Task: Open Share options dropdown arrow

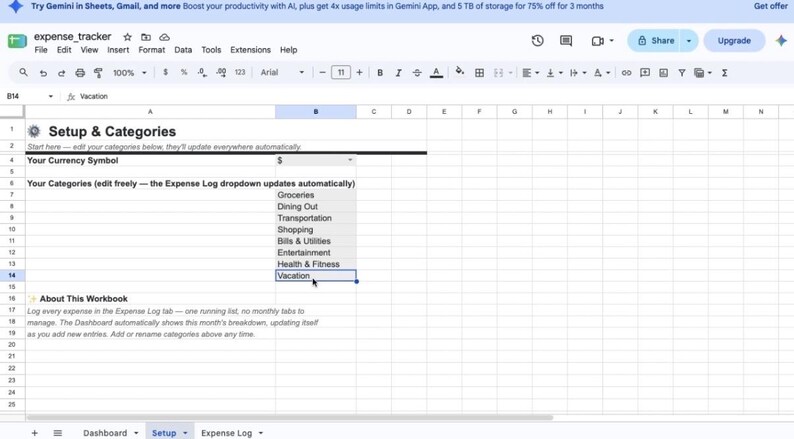Action: click(x=689, y=41)
